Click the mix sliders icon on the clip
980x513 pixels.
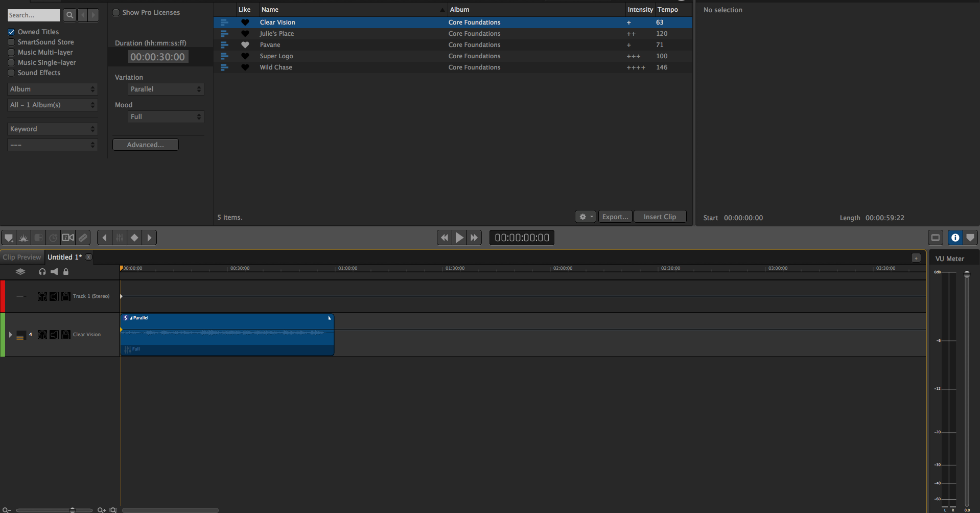(127, 349)
